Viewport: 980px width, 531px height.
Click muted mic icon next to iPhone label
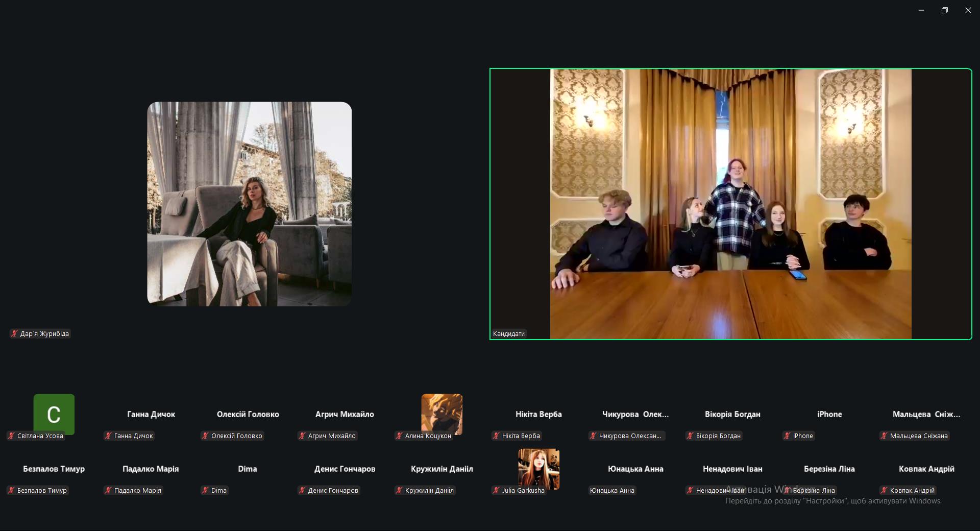787,436
